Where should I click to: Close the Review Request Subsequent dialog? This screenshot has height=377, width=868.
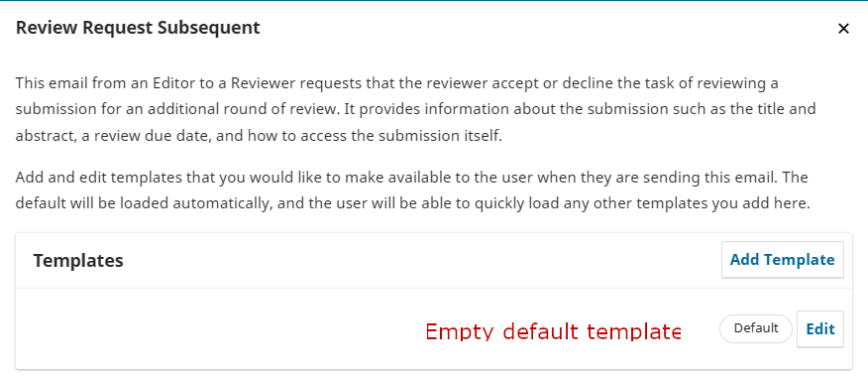[843, 28]
